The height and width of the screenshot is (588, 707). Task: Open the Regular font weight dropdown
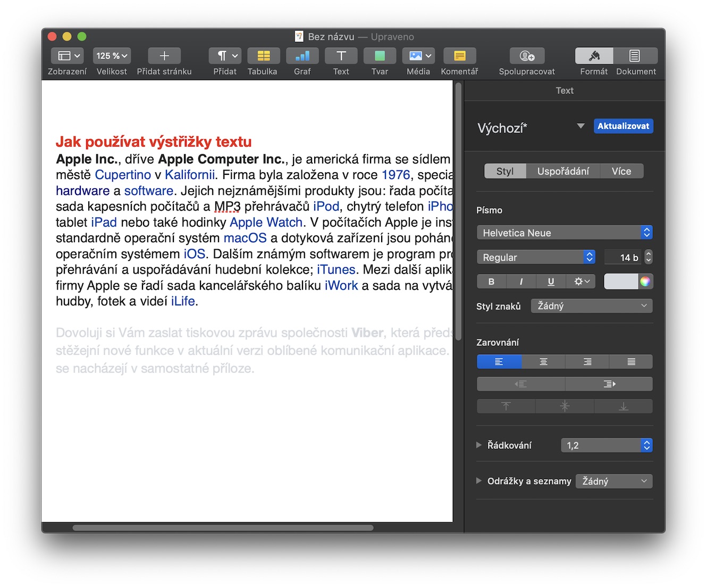pos(536,257)
